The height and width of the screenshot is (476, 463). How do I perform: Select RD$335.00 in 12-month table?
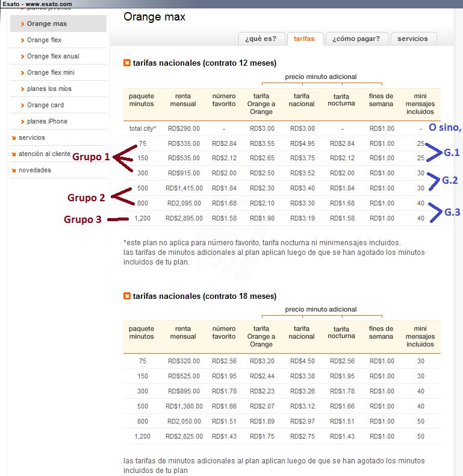pos(184,143)
